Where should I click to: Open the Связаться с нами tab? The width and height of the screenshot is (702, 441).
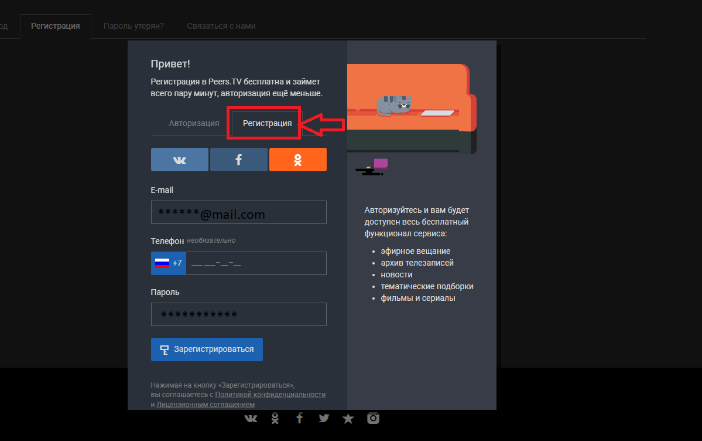(221, 26)
